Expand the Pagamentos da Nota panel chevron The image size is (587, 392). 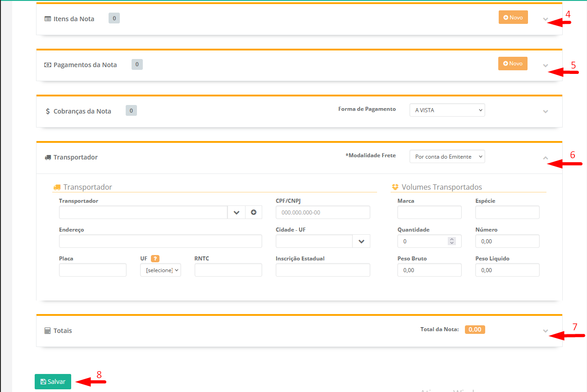546,65
